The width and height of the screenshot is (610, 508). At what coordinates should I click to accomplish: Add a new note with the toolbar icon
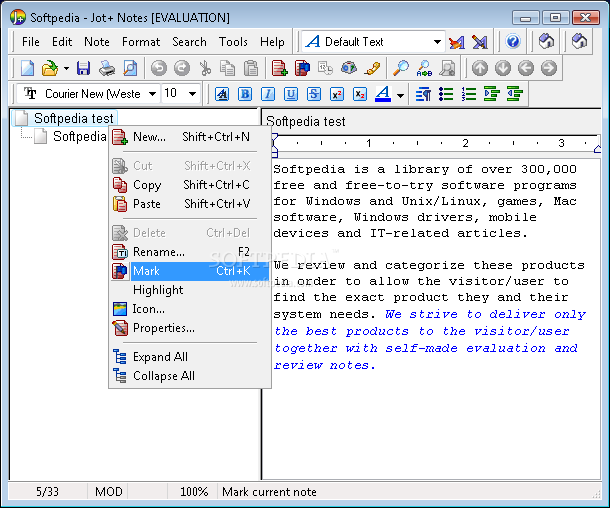279,68
